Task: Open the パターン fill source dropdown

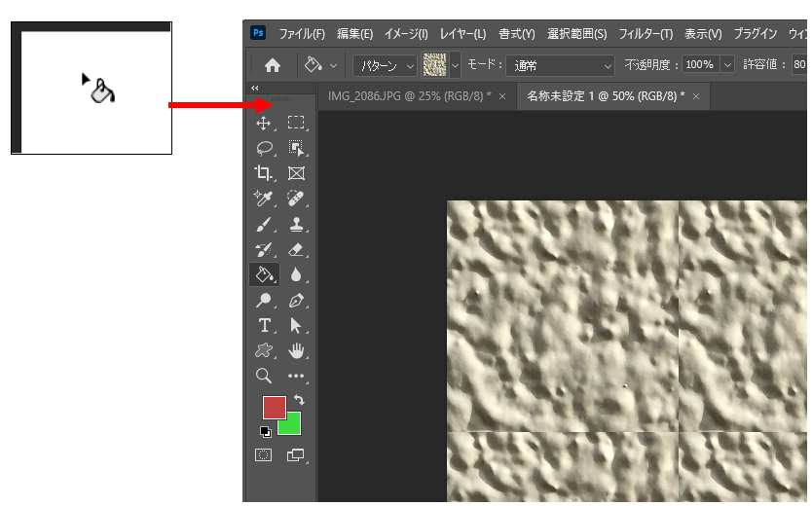Action: click(384, 65)
